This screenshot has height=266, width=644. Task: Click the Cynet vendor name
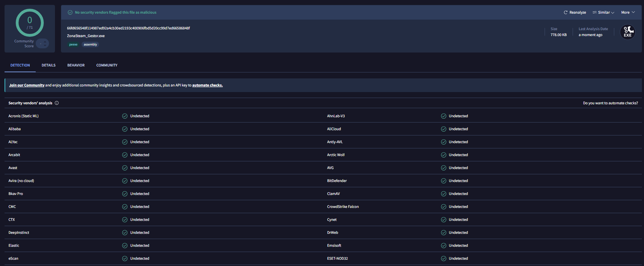332,220
